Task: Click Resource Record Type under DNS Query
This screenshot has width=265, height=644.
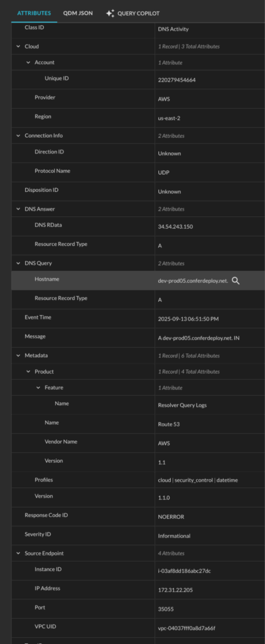Action: (61, 298)
